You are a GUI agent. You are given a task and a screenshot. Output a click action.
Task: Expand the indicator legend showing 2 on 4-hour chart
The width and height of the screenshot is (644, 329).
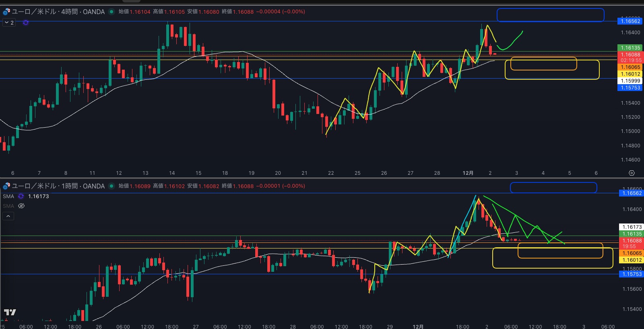pyautogui.click(x=9, y=23)
